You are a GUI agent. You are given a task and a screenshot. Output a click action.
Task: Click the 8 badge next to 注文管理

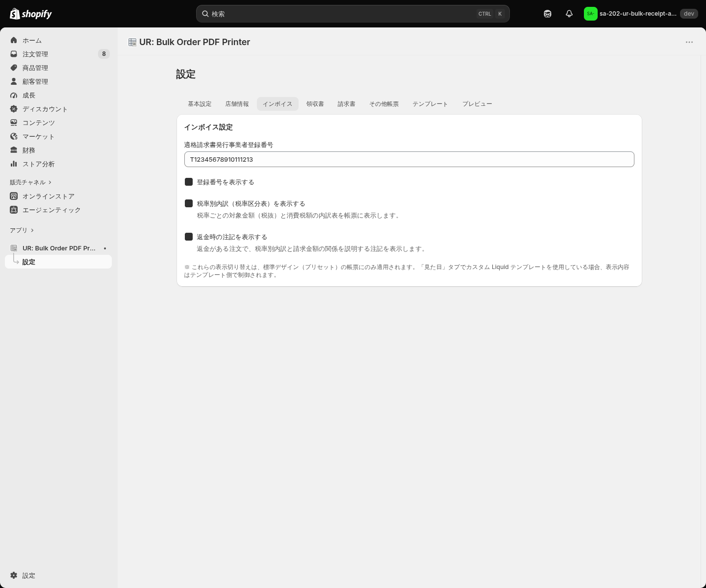(104, 54)
